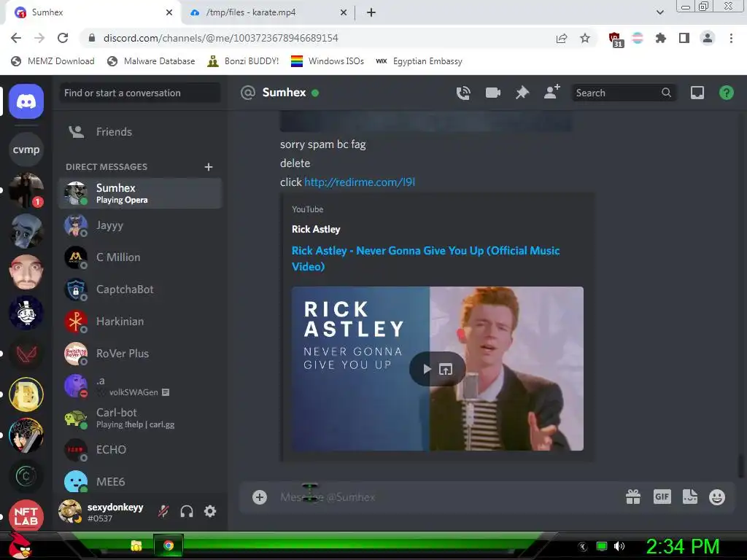Open the video in a popout
The image size is (747, 560).
coord(446,369)
